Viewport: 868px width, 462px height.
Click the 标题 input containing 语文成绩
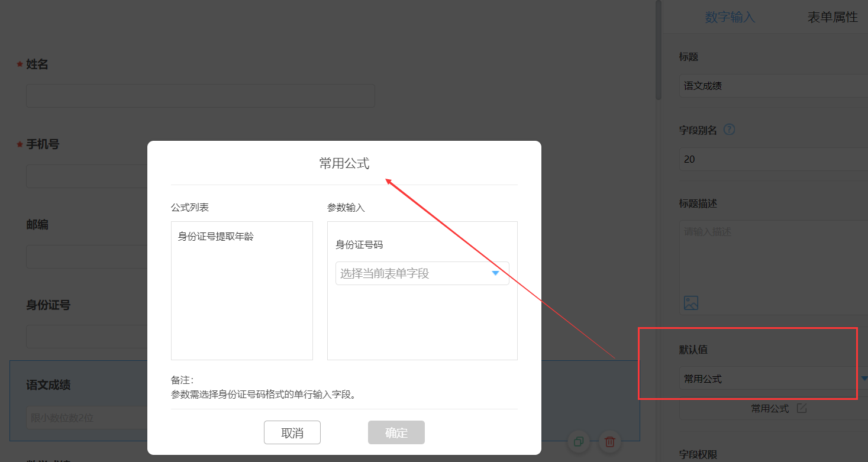[x=773, y=86]
